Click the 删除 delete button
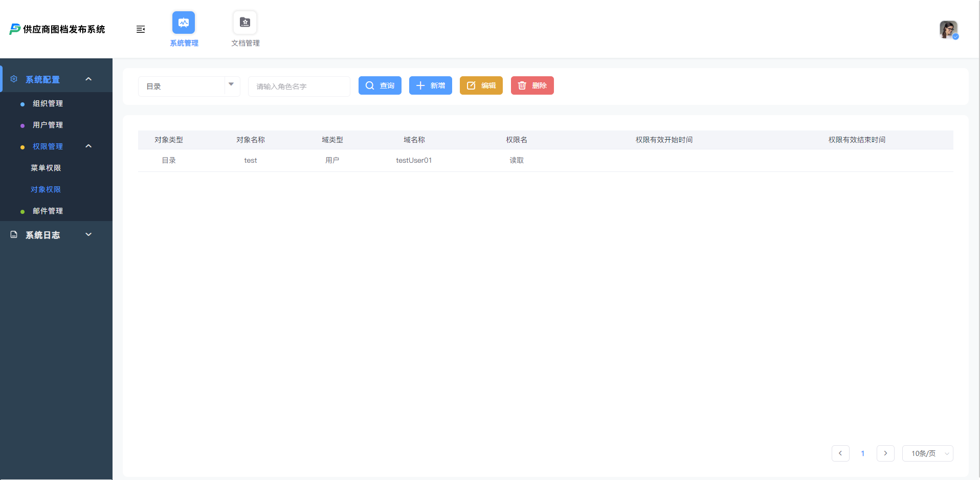The width and height of the screenshot is (980, 480). [x=532, y=85]
